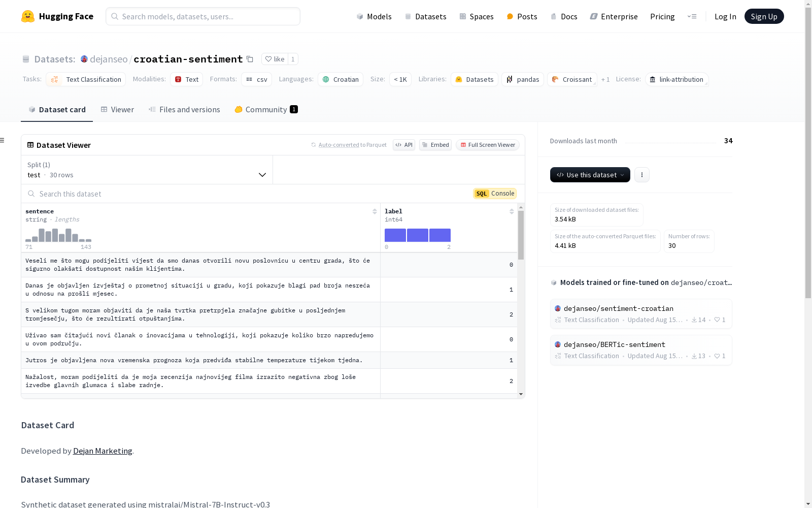Open the dejanseo user profile link
This screenshot has height=508, width=812.
[109, 59]
